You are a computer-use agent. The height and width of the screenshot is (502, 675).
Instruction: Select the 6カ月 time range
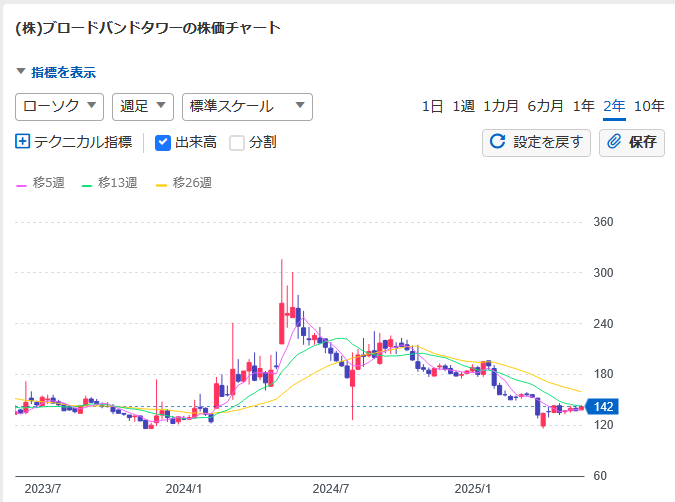(545, 106)
